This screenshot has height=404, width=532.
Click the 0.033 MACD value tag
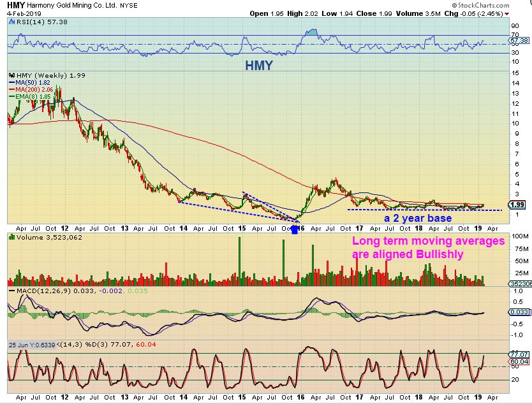[519, 312]
